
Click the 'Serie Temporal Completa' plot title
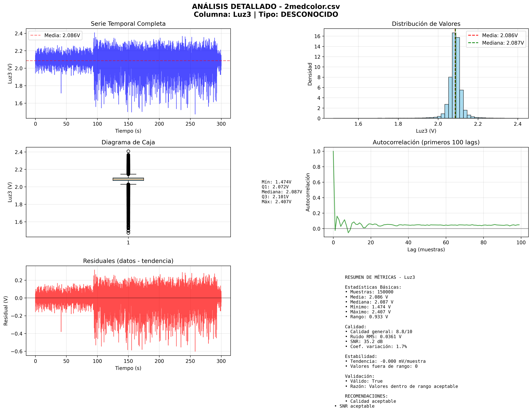pyautogui.click(x=128, y=24)
